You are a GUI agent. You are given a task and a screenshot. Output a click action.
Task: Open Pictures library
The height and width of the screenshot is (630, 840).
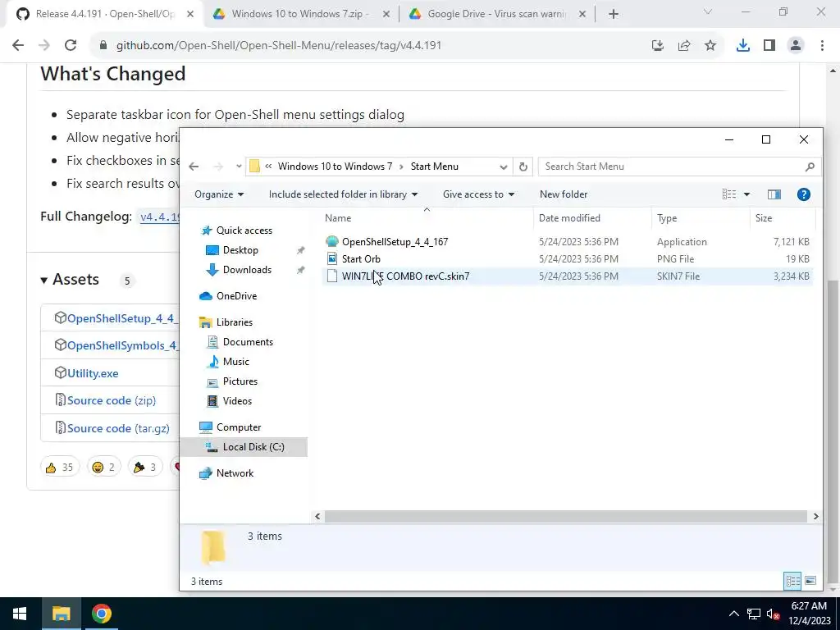coord(240,382)
